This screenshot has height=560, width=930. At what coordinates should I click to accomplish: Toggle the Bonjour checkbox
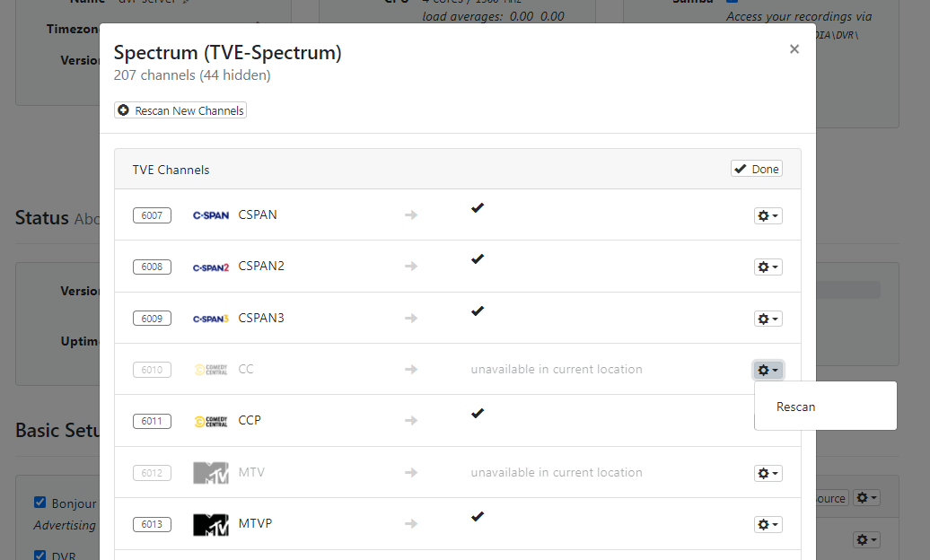(x=39, y=503)
